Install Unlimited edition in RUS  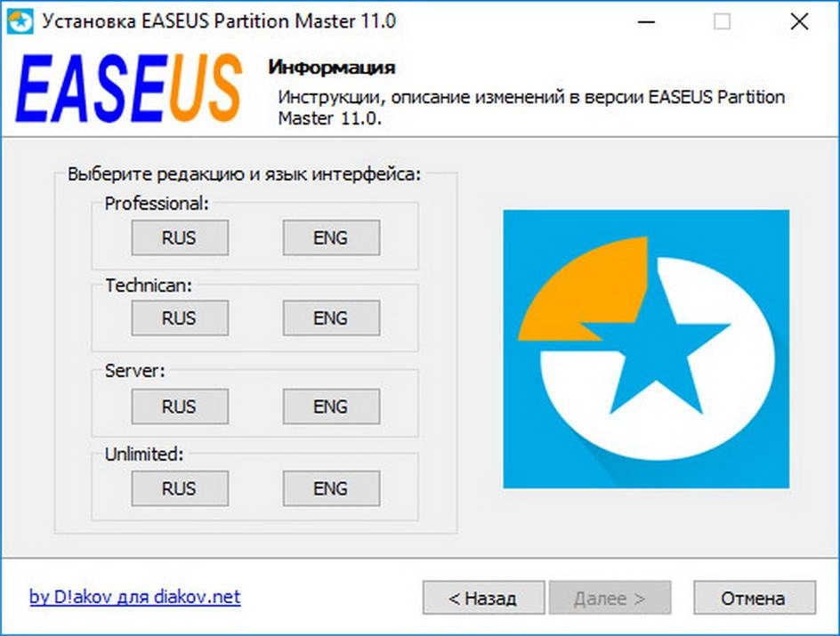click(x=180, y=488)
